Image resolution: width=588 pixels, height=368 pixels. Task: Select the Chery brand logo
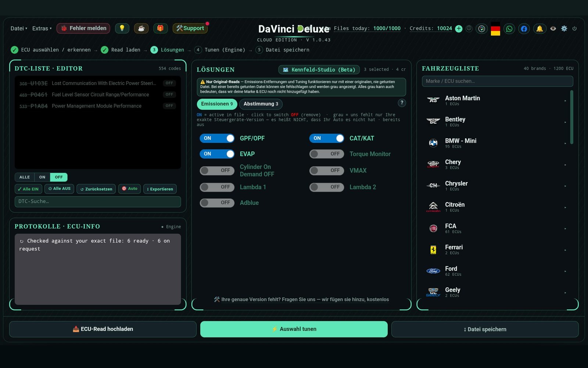[x=433, y=164]
